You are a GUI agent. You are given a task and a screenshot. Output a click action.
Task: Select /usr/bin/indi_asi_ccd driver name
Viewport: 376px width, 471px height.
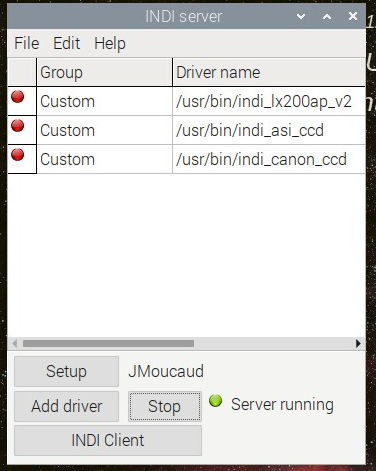point(269,130)
